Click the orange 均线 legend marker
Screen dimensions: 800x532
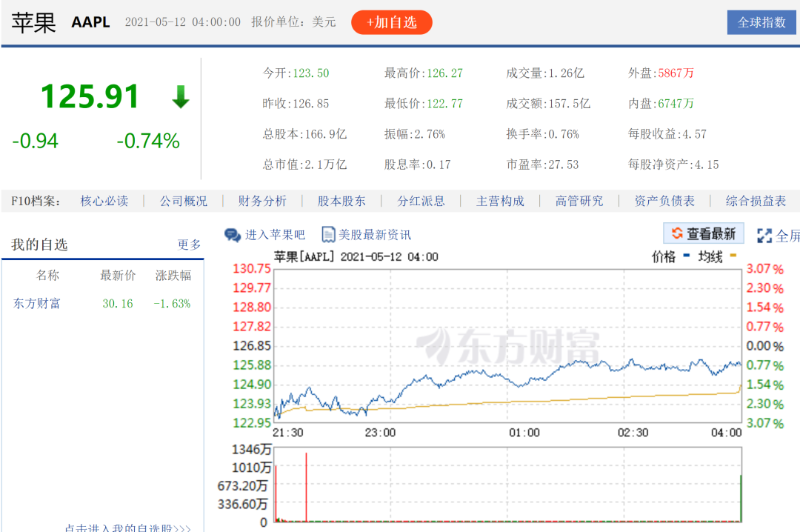tap(733, 256)
